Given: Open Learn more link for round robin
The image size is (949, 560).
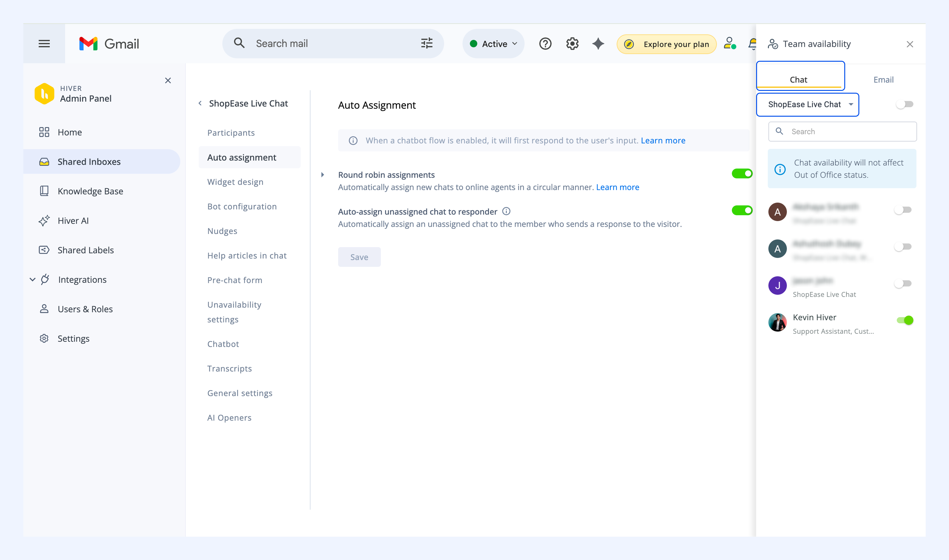Looking at the screenshot, I should (618, 187).
